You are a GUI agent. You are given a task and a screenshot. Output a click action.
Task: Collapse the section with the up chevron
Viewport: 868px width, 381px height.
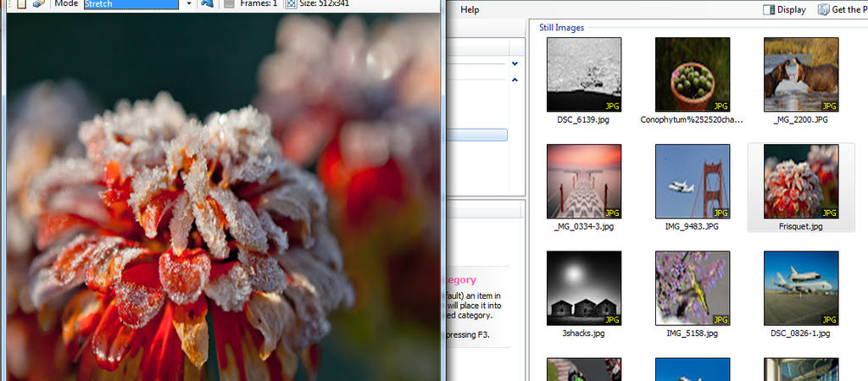[515, 80]
